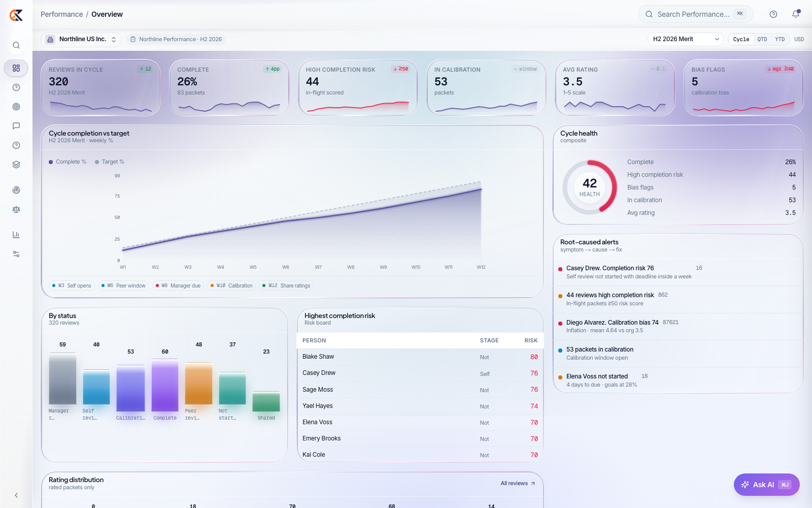The image size is (812, 508).
Task: Open the calibration scales sidebar icon
Action: coord(16,209)
